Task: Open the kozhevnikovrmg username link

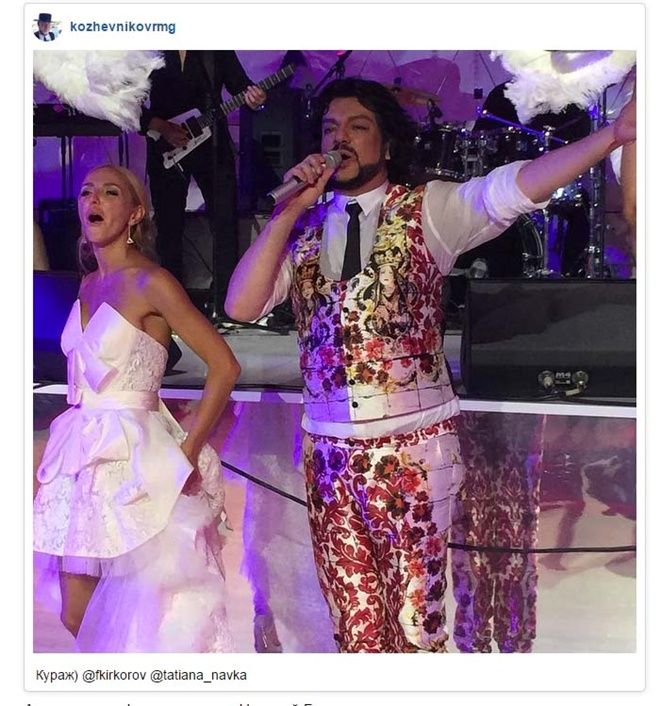Action: pyautogui.click(x=123, y=27)
